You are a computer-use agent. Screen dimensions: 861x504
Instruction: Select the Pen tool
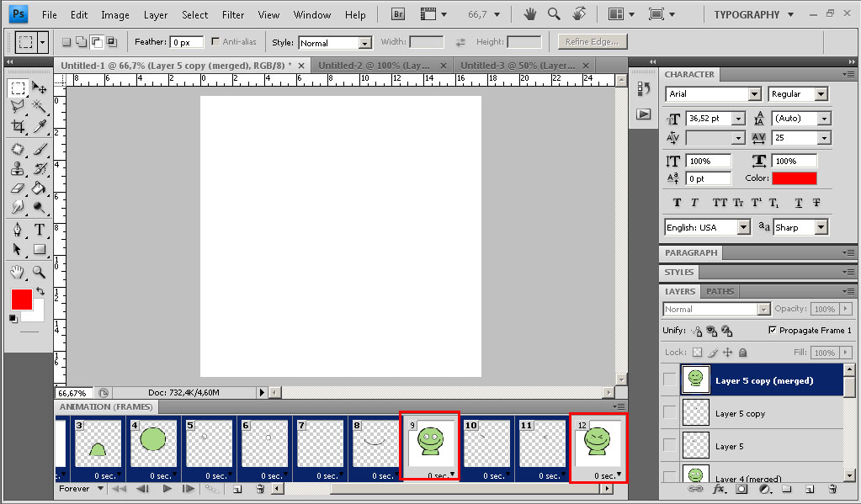click(x=18, y=229)
